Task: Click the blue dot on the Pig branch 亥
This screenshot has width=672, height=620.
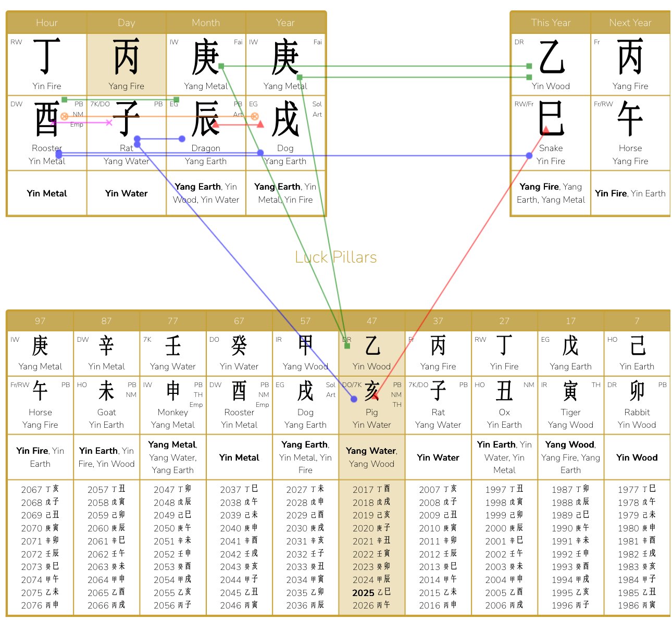Action: 354,399
